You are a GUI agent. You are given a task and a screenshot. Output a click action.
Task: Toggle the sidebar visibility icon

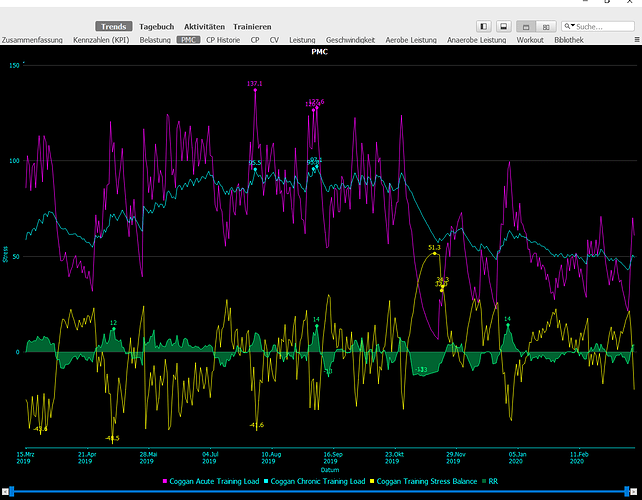pos(484,27)
